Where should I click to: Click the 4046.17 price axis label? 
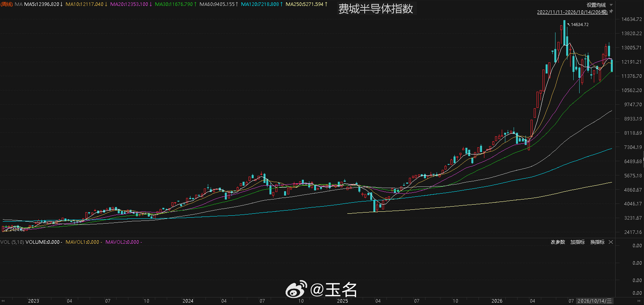click(x=633, y=204)
